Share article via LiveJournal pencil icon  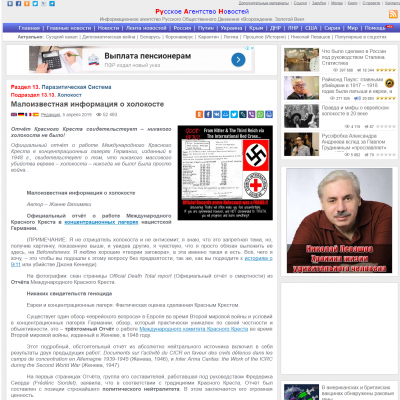click(243, 114)
